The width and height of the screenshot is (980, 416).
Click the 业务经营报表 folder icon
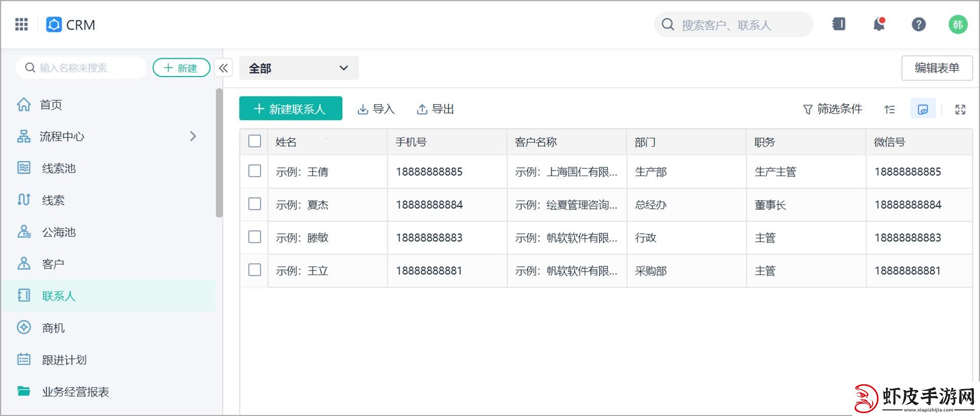pos(24,391)
